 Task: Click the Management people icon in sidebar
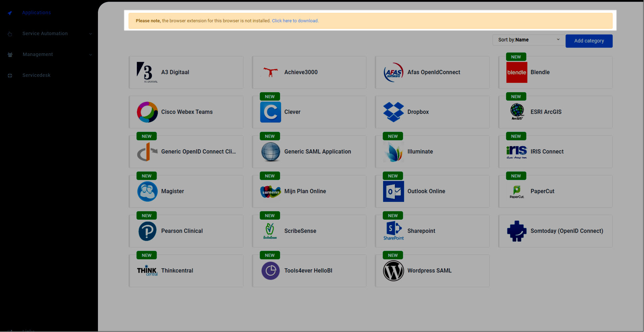pos(10,55)
